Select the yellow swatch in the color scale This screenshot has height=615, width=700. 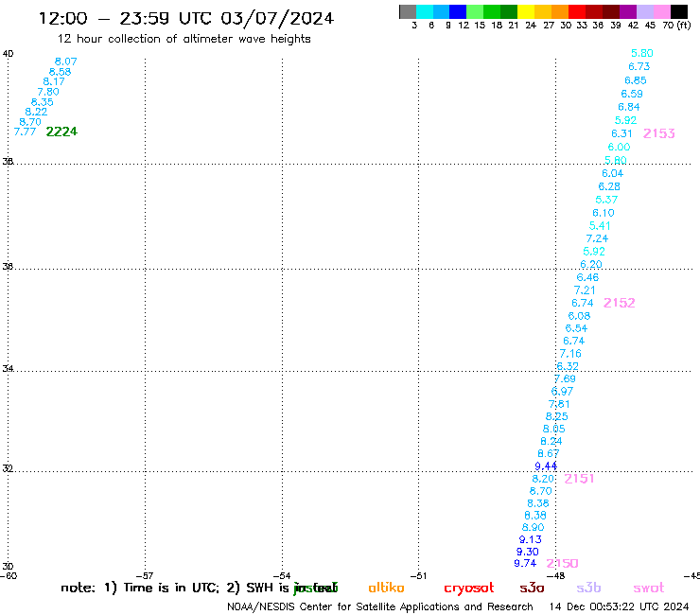(x=526, y=11)
